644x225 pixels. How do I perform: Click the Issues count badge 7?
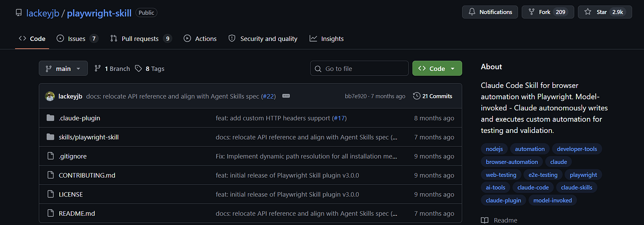(94, 39)
